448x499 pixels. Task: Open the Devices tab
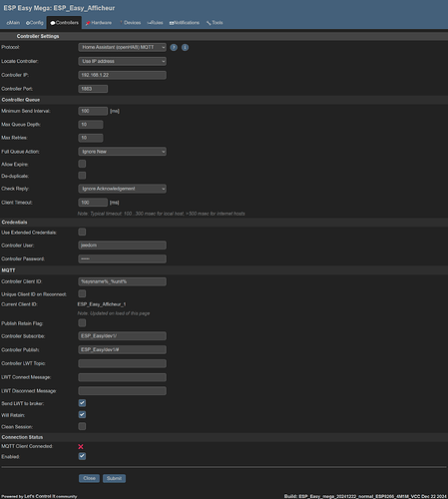[130, 23]
